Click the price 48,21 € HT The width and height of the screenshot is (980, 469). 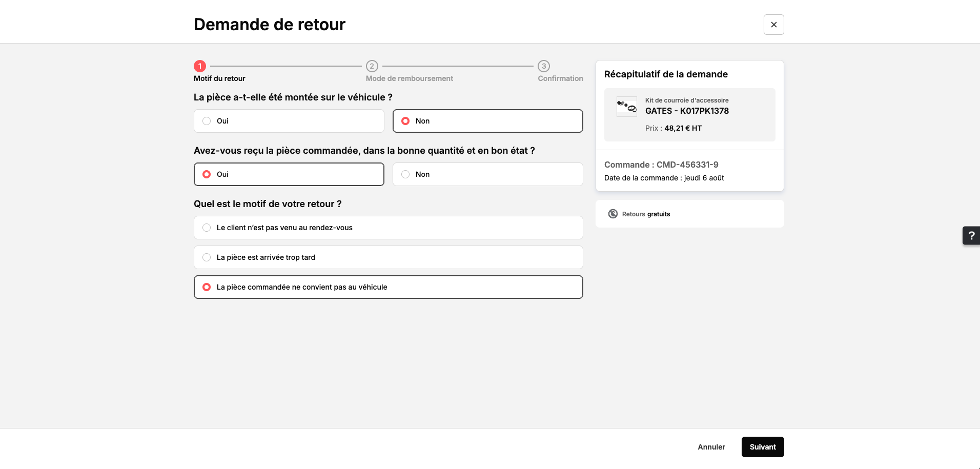[683, 128]
